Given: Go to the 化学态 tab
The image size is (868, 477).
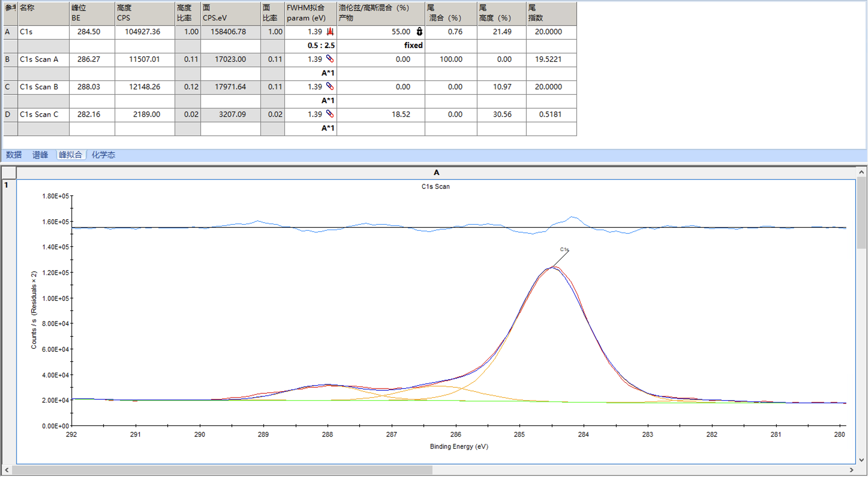Looking at the screenshot, I should pyautogui.click(x=103, y=155).
